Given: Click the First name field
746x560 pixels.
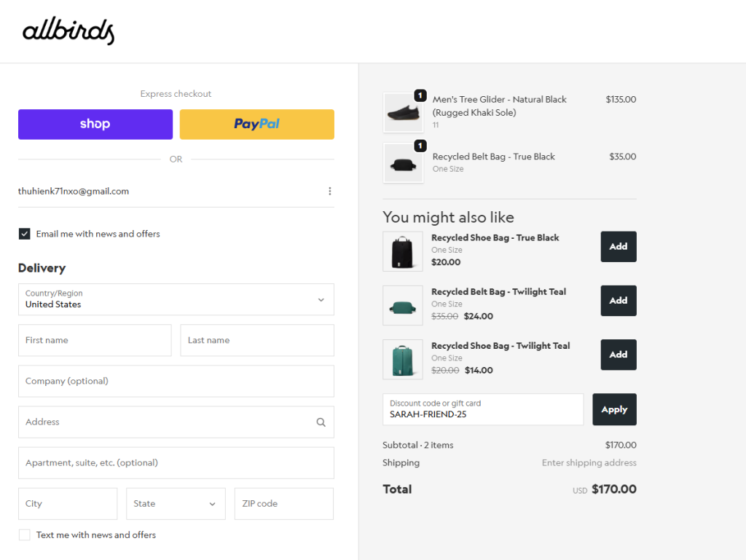Looking at the screenshot, I should pyautogui.click(x=94, y=340).
